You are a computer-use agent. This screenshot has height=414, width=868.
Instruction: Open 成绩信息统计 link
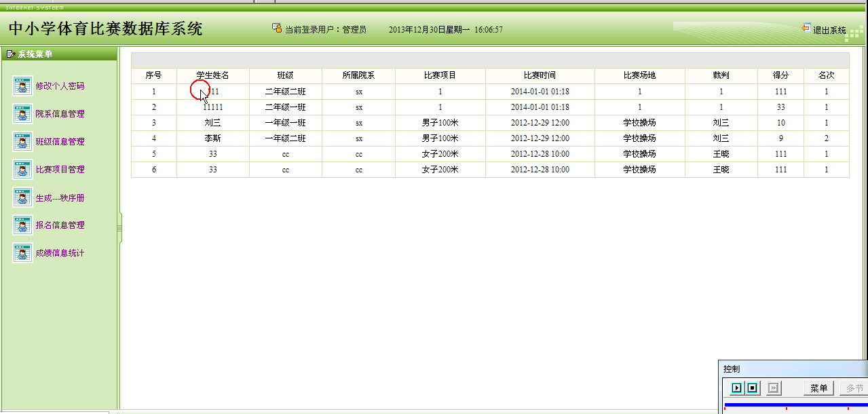point(60,253)
